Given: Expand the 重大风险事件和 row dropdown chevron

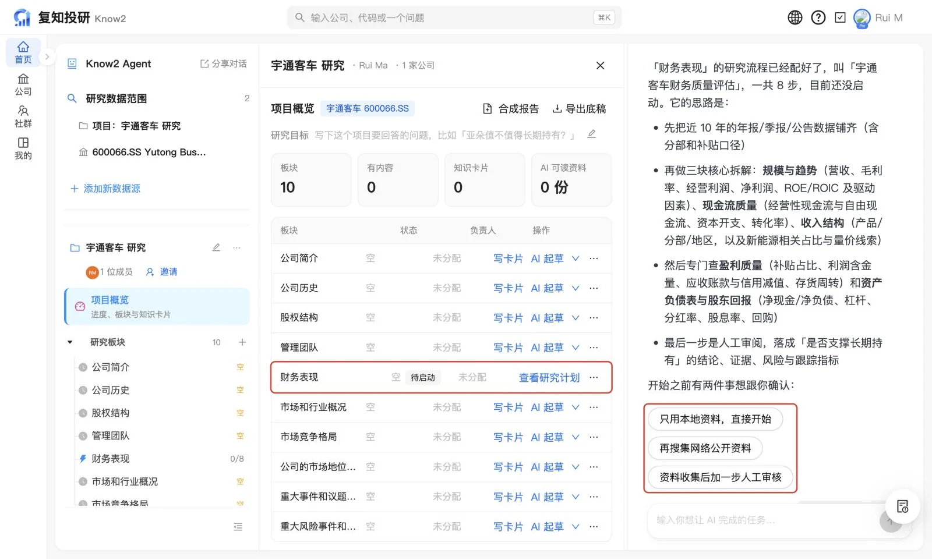Looking at the screenshot, I should pos(576,527).
